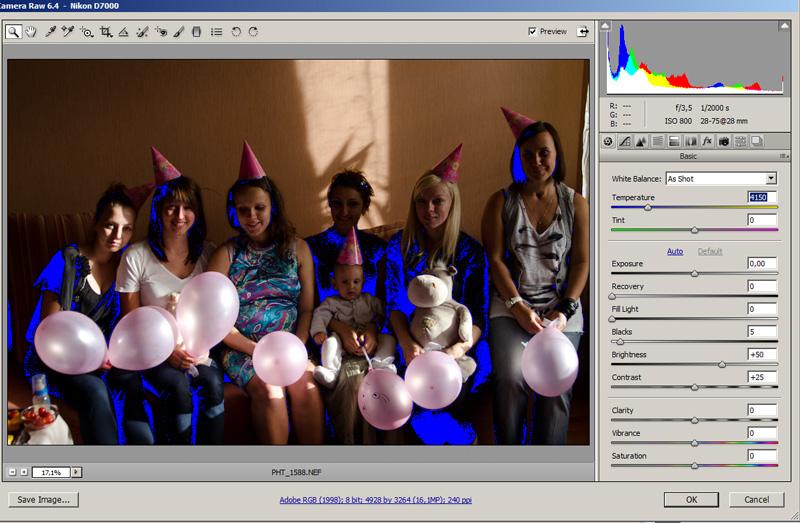800x523 pixels.
Task: Open the zoom level dropdown arrow
Action: [77, 472]
